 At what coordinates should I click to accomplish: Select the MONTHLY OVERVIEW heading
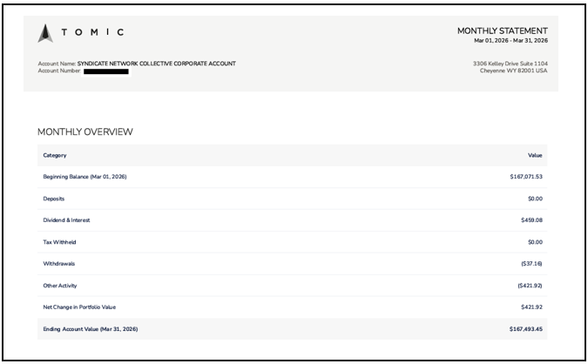pyautogui.click(x=84, y=131)
